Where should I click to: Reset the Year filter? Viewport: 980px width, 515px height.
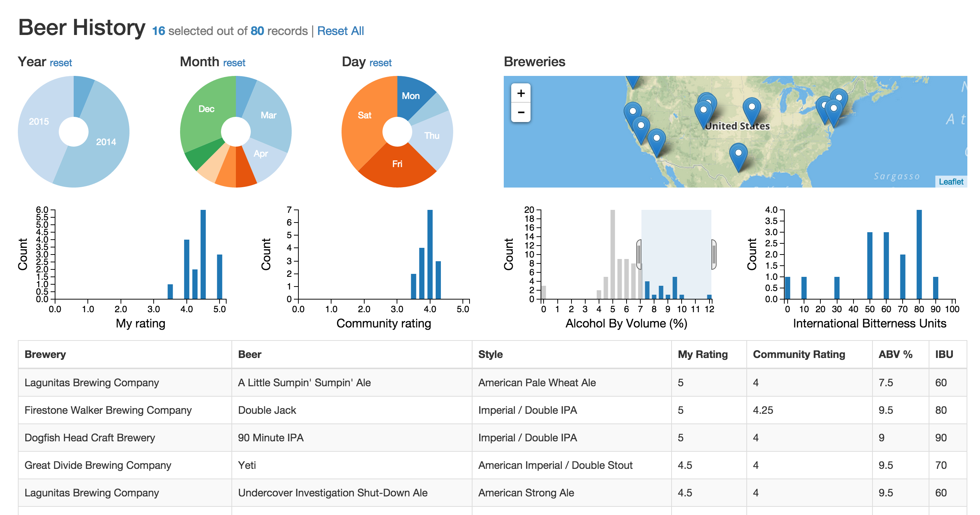click(x=61, y=63)
